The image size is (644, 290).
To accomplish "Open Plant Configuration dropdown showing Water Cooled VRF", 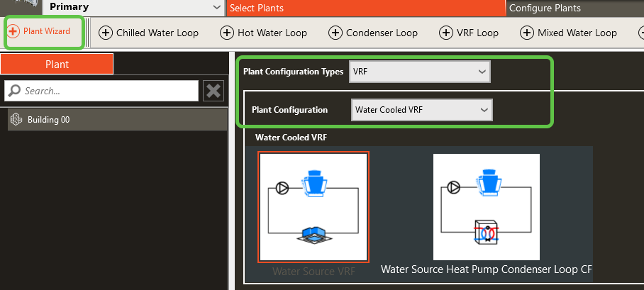I will point(422,110).
